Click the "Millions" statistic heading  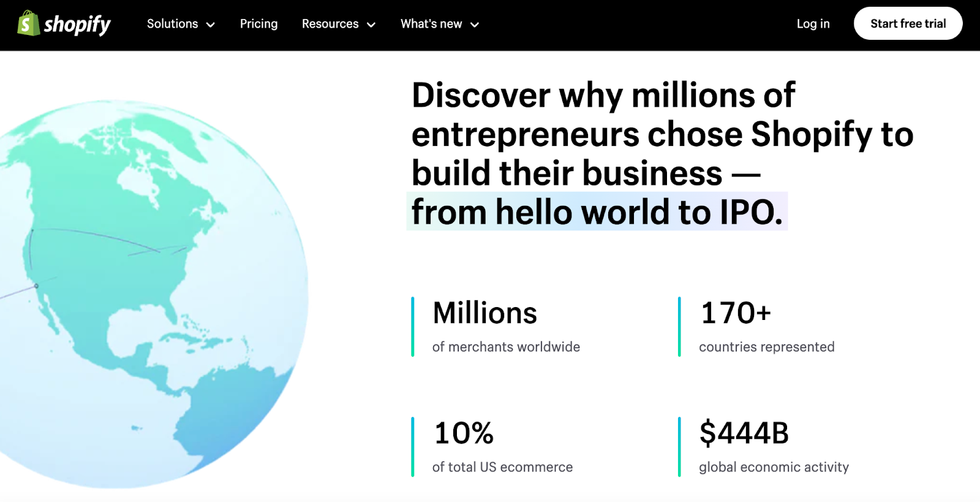pyautogui.click(x=484, y=313)
